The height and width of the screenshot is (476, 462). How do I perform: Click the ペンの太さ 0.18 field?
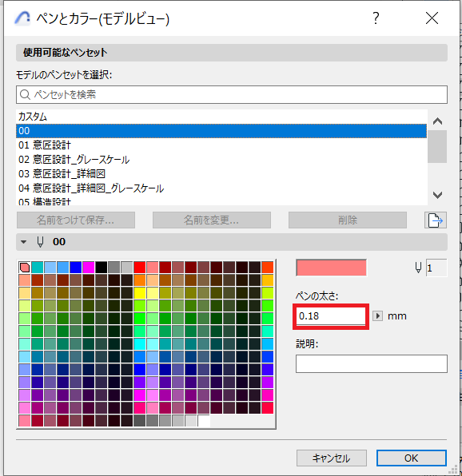tap(331, 316)
